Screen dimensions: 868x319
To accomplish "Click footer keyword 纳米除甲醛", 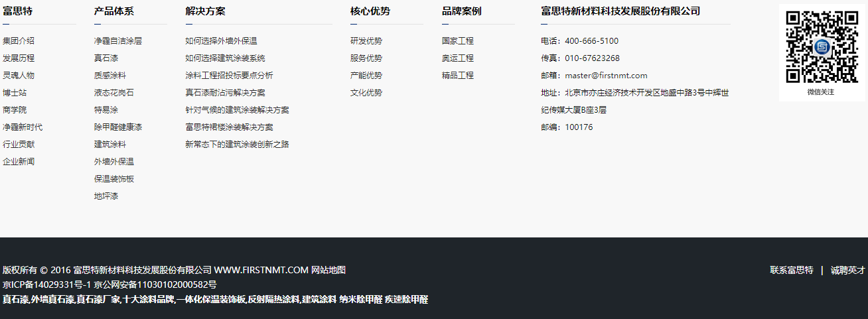I will click(361, 299).
